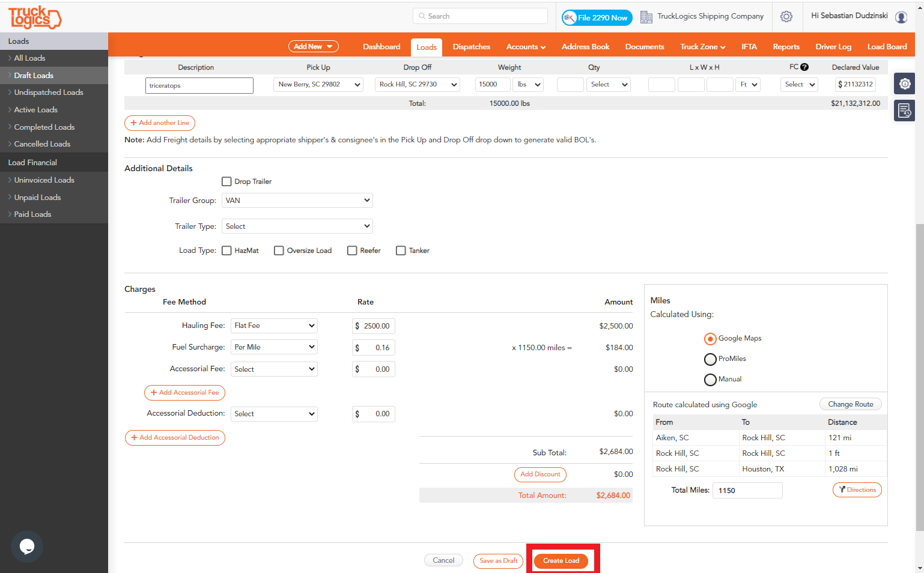Screen dimensions: 924x573
Task: Open the Accounts menu
Action: coord(526,47)
